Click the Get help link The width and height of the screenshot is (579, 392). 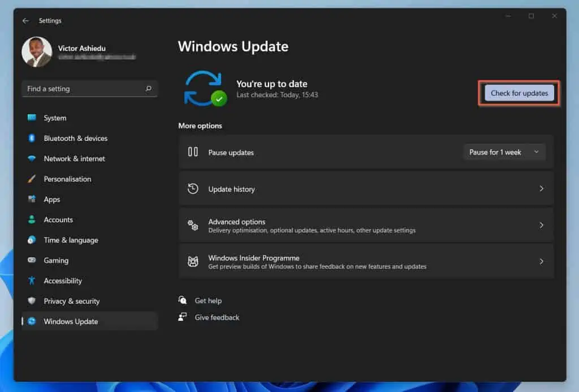[x=208, y=300]
